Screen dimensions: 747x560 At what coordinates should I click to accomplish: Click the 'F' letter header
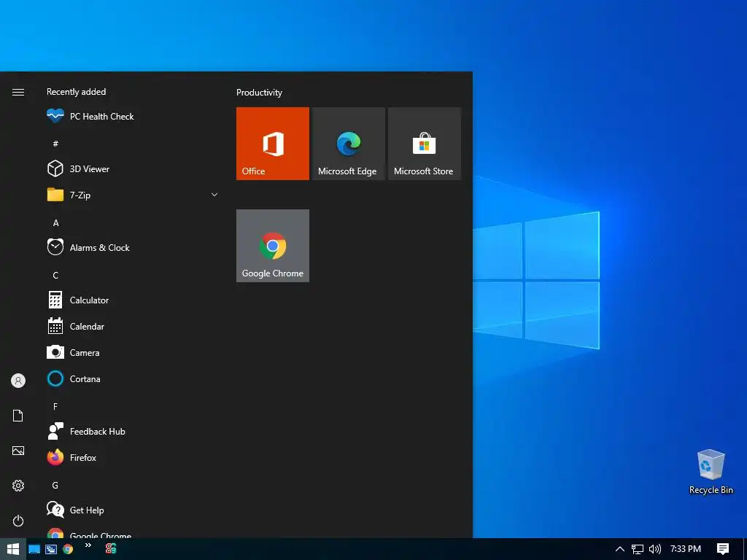pyautogui.click(x=55, y=406)
